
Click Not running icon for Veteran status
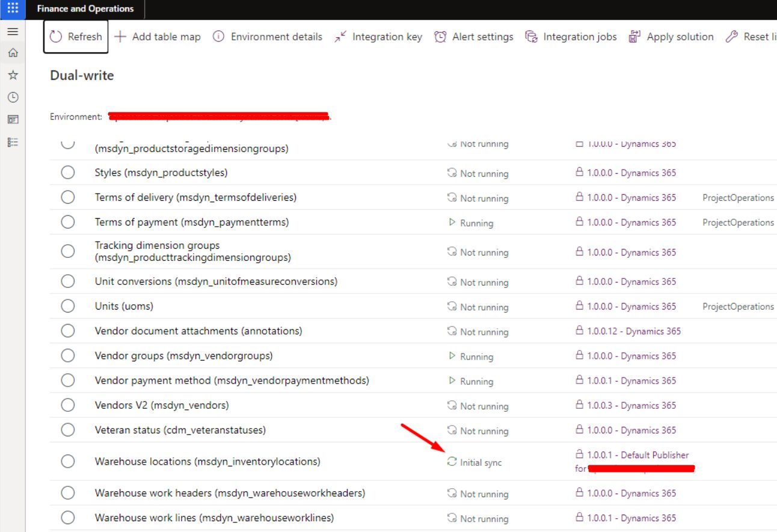452,430
